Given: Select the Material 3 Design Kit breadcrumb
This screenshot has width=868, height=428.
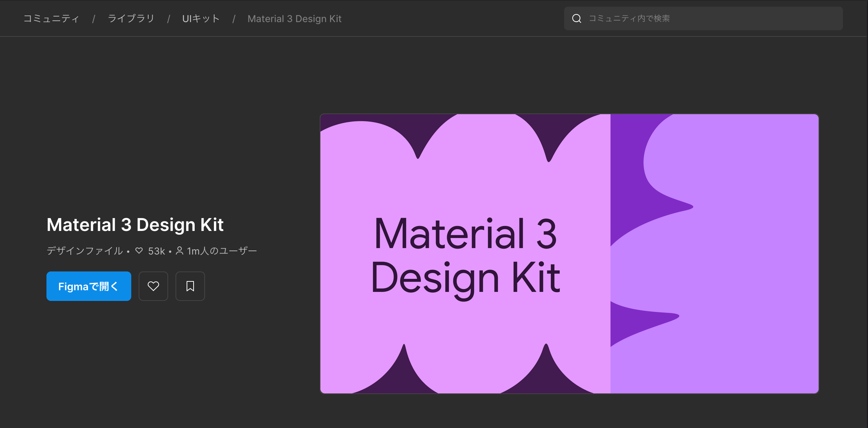Looking at the screenshot, I should [x=294, y=18].
